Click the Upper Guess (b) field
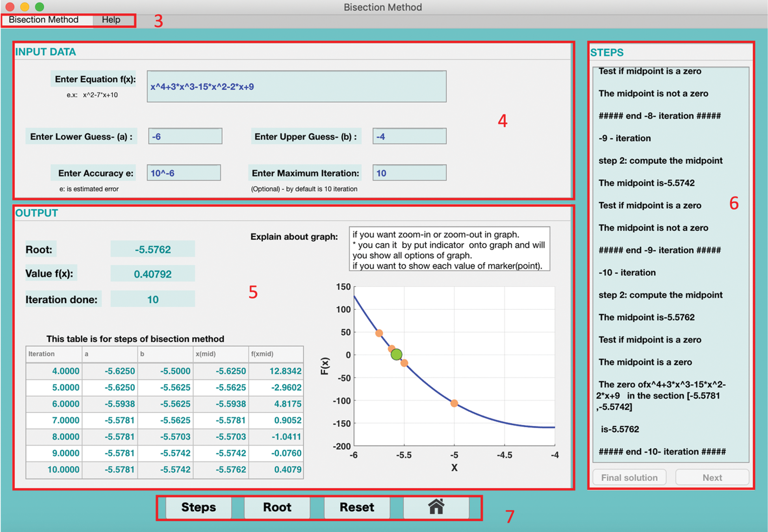 click(409, 136)
